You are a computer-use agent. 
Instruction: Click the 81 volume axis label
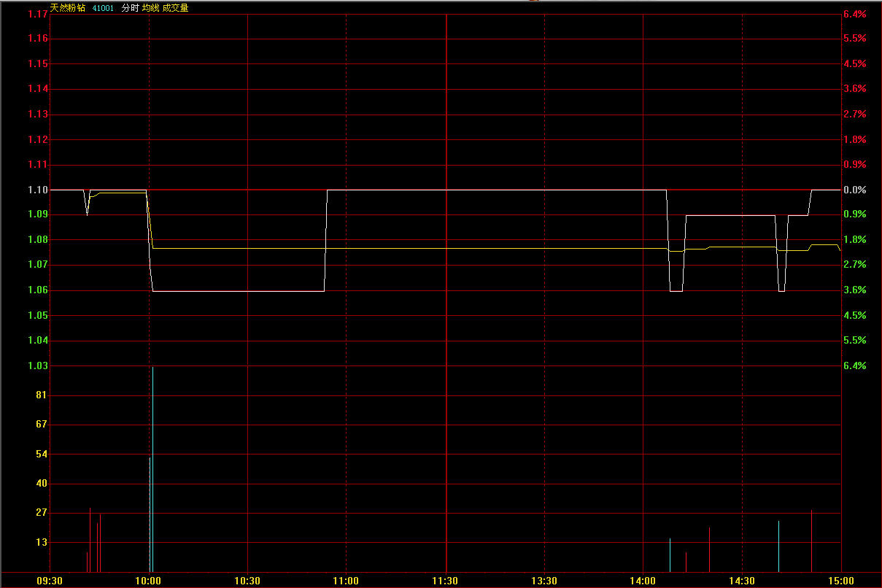pyautogui.click(x=41, y=395)
